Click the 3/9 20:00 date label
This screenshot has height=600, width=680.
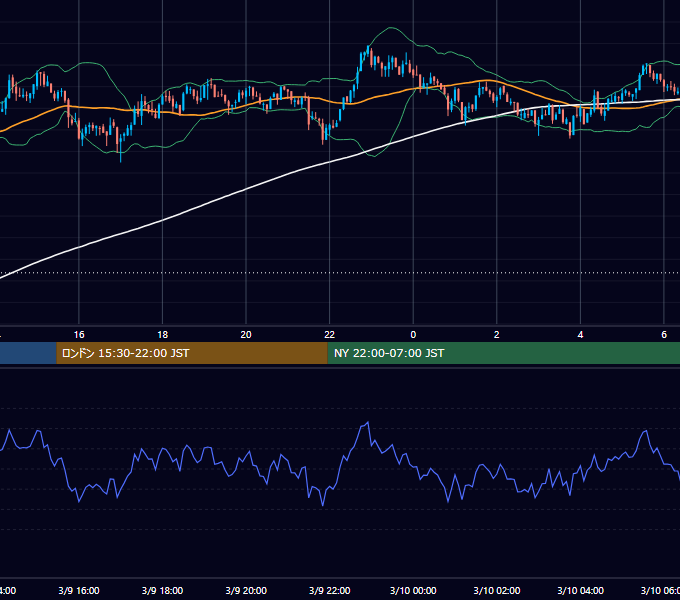point(246,590)
